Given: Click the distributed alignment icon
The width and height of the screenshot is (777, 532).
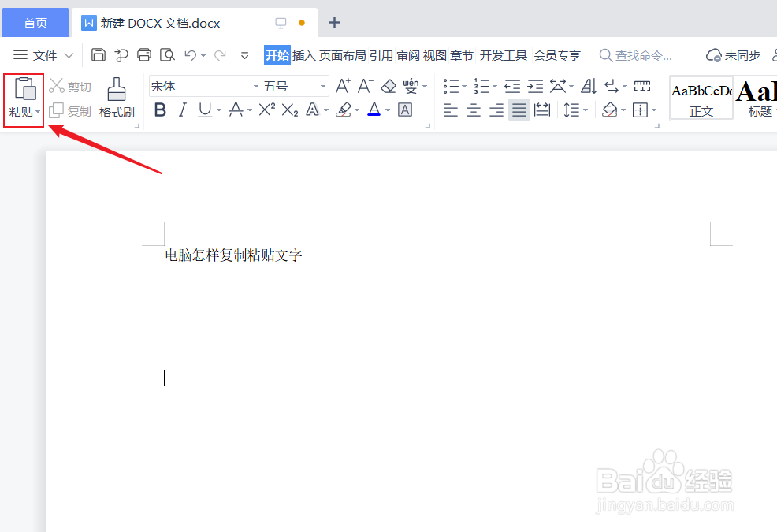Looking at the screenshot, I should [542, 110].
